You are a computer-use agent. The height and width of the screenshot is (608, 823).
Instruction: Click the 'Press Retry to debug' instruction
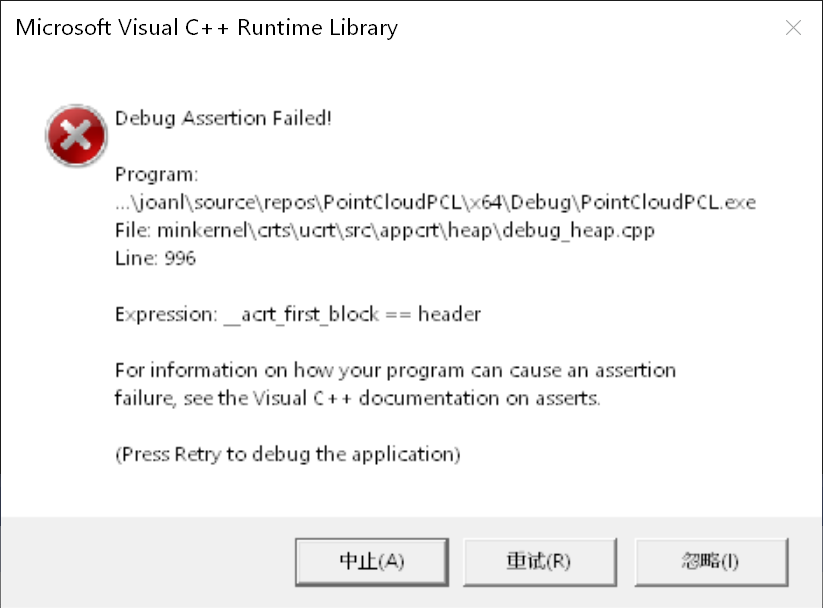286,454
